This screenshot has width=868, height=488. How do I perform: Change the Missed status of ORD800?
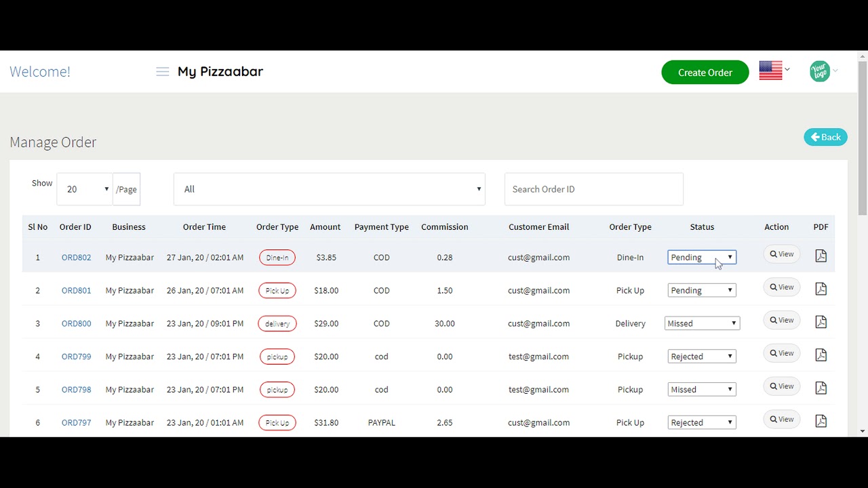[x=702, y=323]
